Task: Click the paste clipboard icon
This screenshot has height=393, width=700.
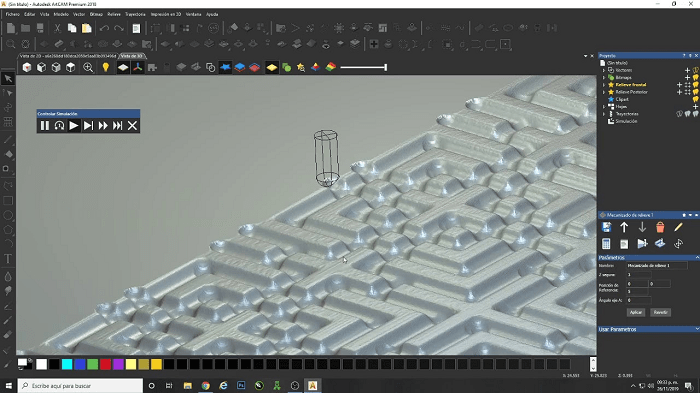Action: 87,28
